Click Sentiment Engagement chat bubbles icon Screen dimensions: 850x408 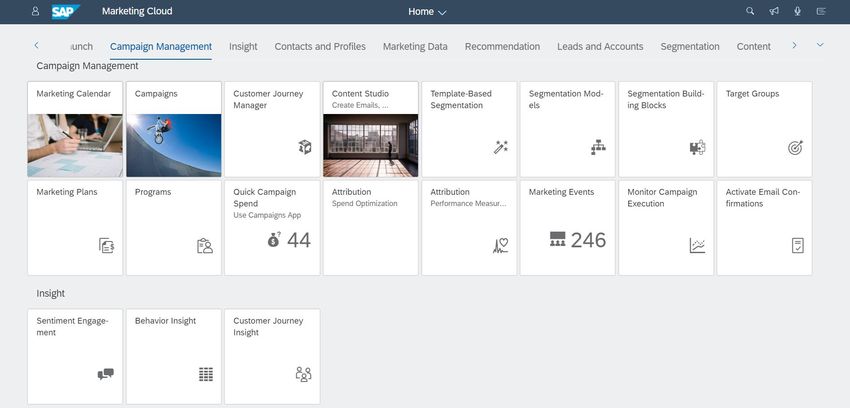[106, 374]
